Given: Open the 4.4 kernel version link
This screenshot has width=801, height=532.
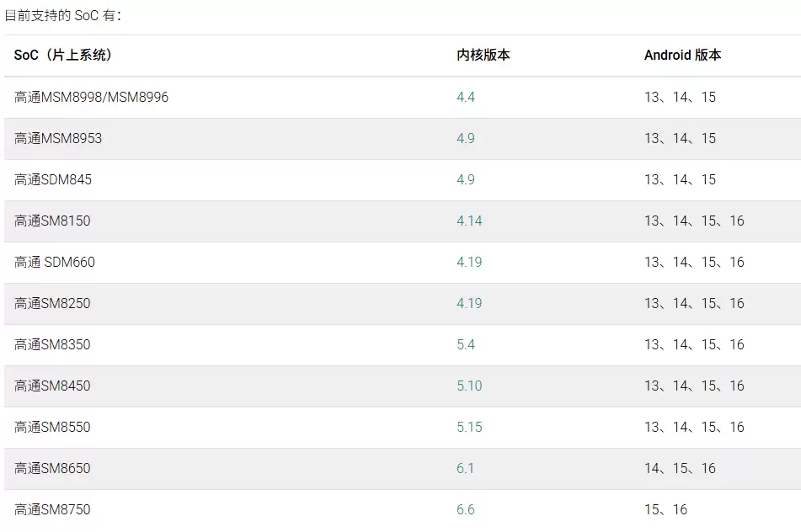Looking at the screenshot, I should 466,98.
